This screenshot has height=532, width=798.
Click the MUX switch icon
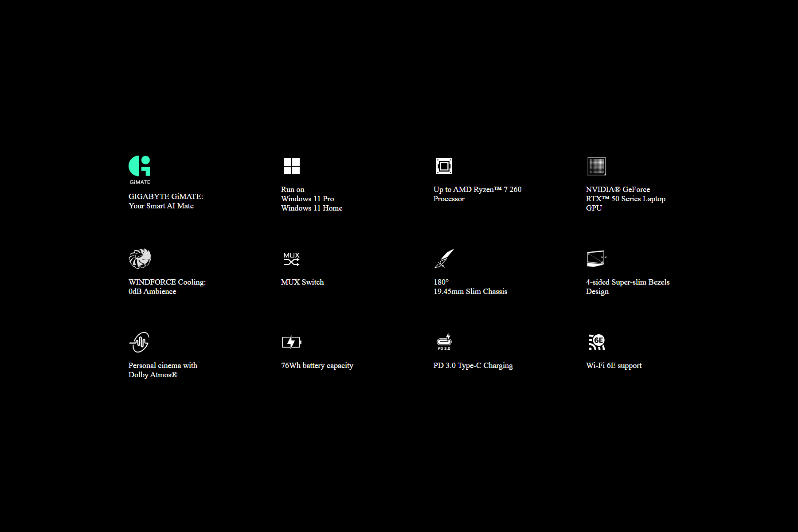pyautogui.click(x=292, y=259)
